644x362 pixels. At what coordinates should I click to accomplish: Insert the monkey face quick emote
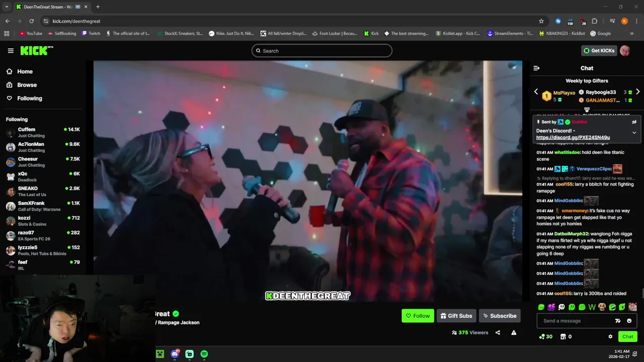(602, 307)
